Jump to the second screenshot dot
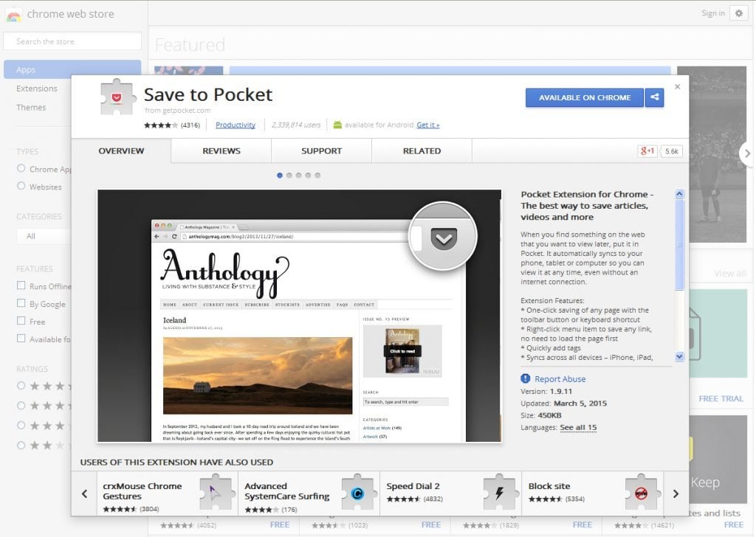The image size is (756, 537). tap(289, 176)
